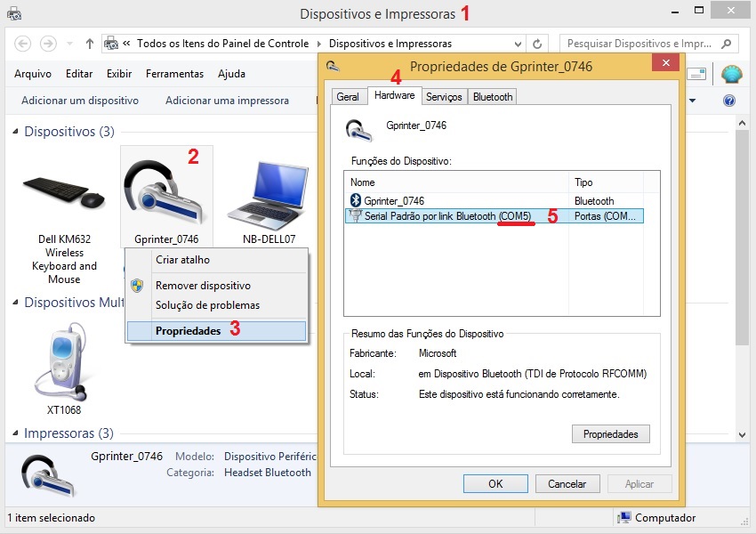
Task: Select the NB-DELL07 laptop device icon
Action: coord(268,196)
